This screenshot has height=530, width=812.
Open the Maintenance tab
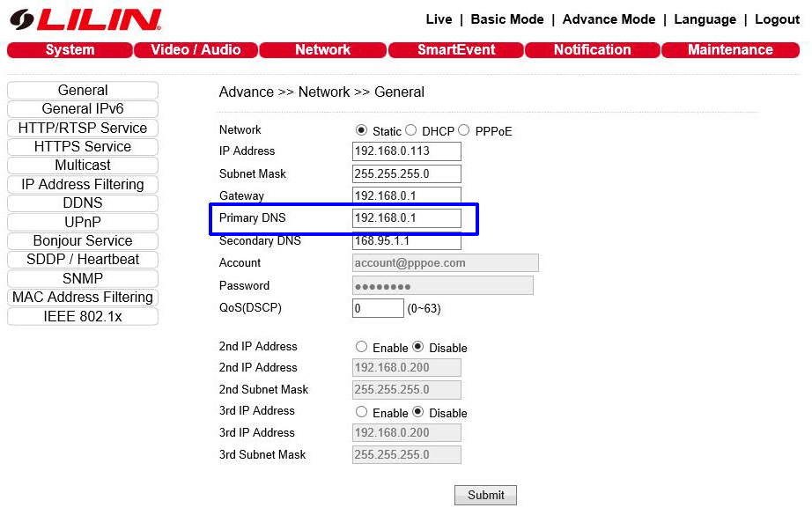[x=730, y=50]
